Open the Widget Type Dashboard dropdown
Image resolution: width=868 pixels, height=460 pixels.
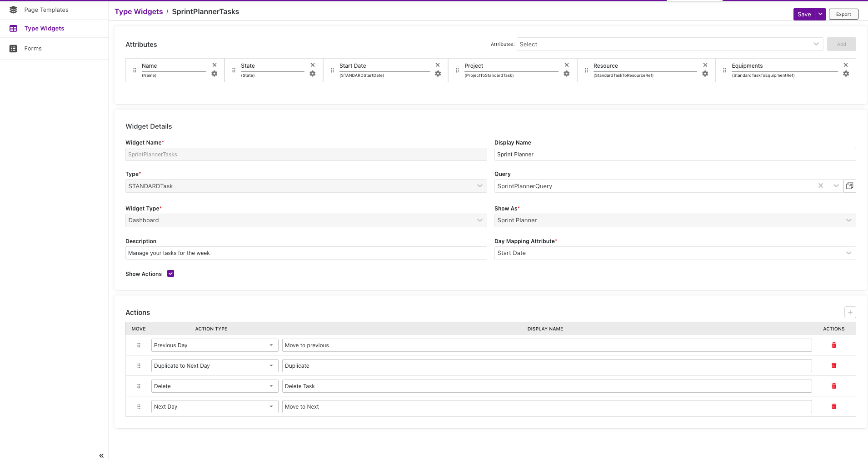tap(306, 220)
